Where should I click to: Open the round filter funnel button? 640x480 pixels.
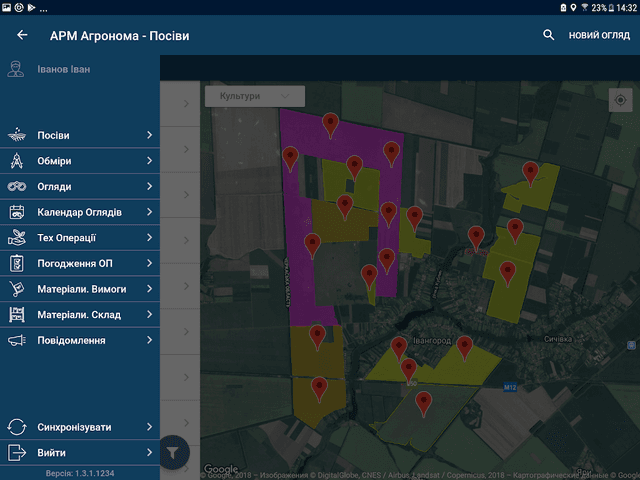tap(174, 452)
